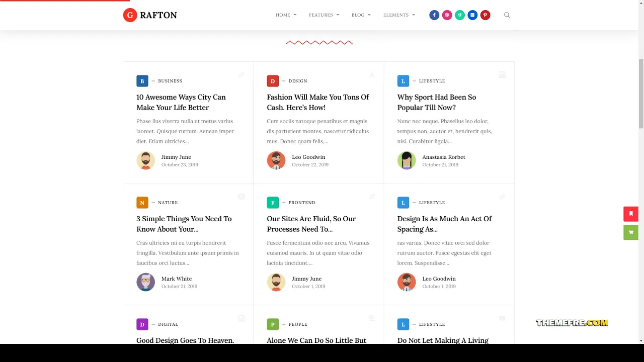The image size is (644, 362).
Task: Expand the Blog dropdown menu
Action: point(361,15)
